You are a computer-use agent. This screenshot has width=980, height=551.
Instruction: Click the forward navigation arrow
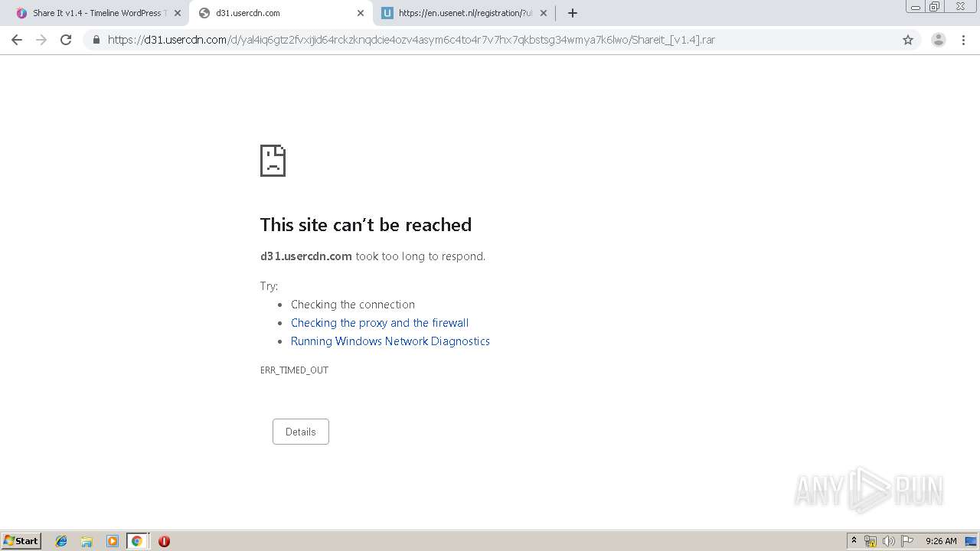(41, 40)
